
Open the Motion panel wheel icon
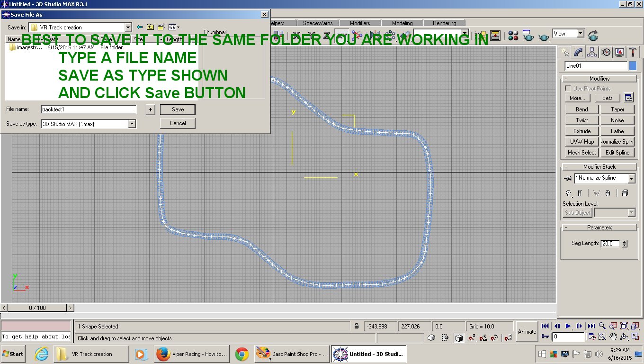606,52
